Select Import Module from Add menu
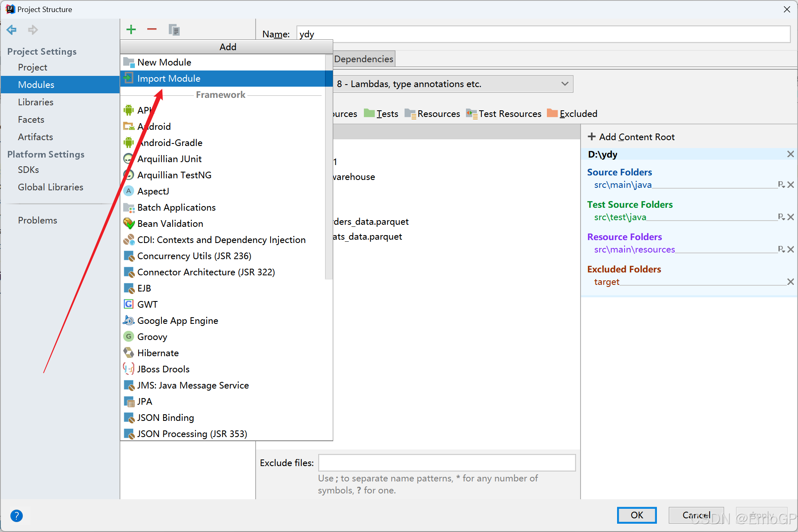 pos(168,78)
